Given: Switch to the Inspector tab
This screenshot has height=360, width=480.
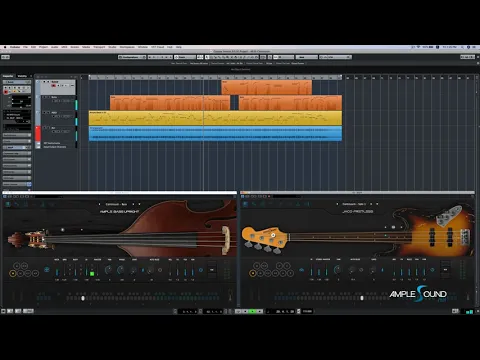Looking at the screenshot, I should click(8, 76).
